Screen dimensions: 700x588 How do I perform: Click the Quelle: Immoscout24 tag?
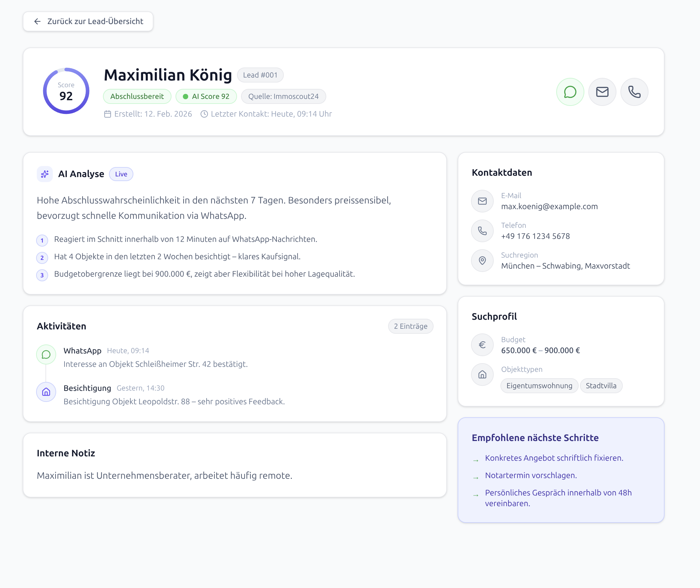pyautogui.click(x=283, y=97)
